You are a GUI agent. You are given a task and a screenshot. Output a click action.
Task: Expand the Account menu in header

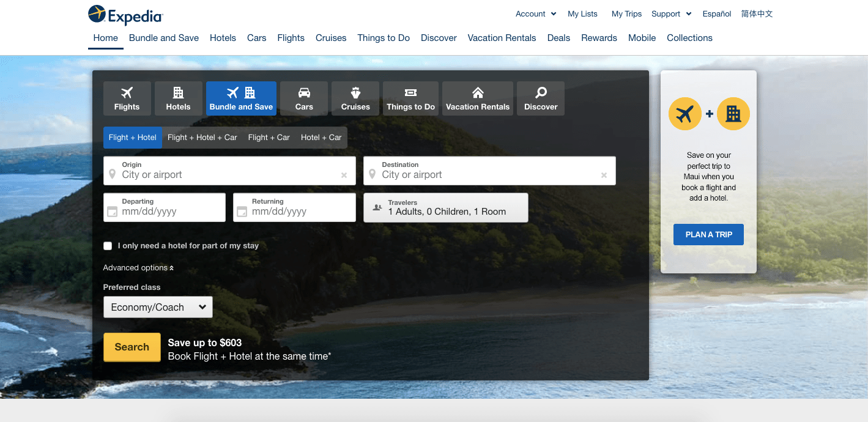coord(536,13)
